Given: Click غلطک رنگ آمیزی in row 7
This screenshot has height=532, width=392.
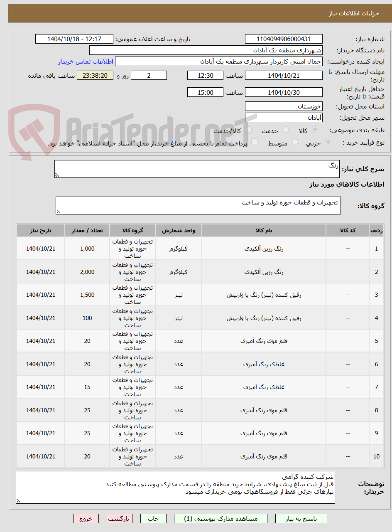Looking at the screenshot, I should pos(264,387).
